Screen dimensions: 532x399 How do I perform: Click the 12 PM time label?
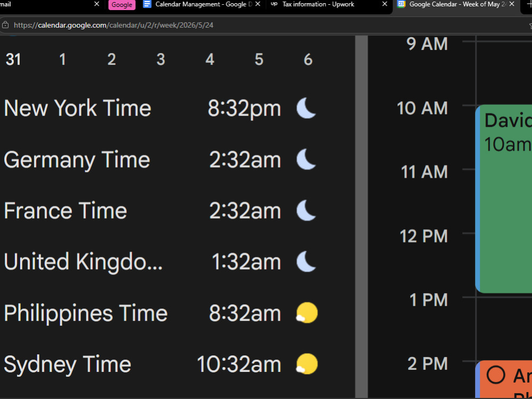424,236
